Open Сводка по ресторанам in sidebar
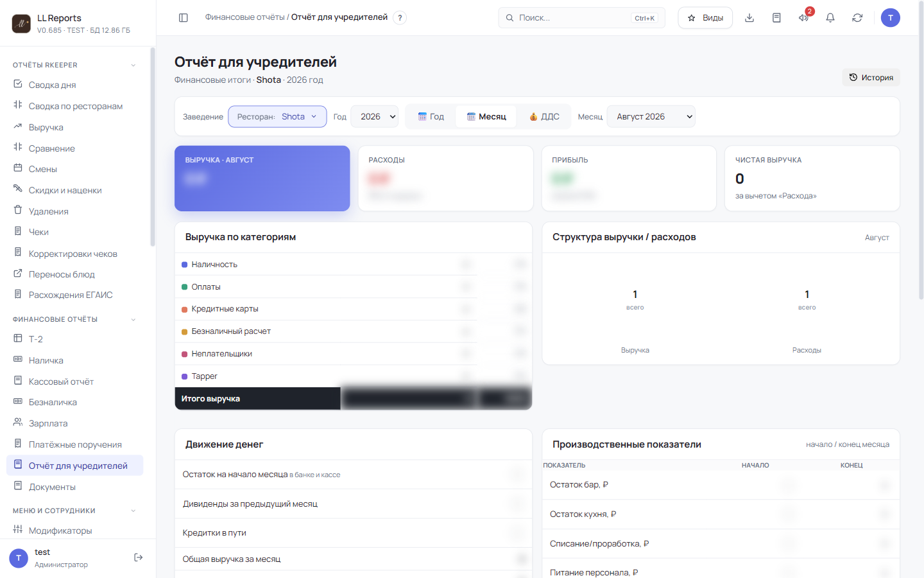This screenshot has width=924, height=578. pyautogui.click(x=74, y=106)
